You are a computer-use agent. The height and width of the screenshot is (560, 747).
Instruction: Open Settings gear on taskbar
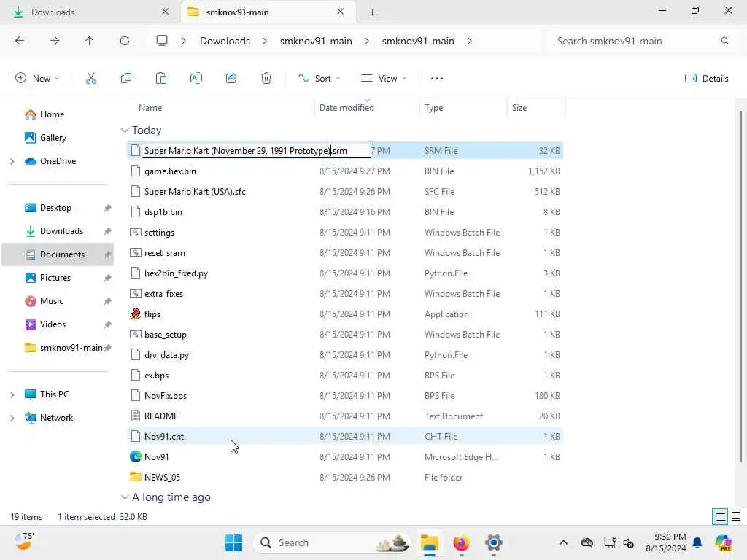494,542
